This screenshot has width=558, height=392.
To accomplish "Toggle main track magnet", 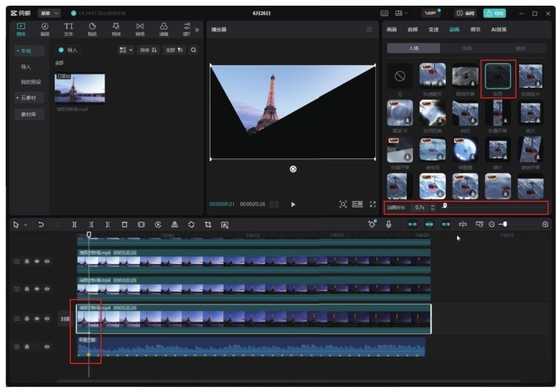I will [x=412, y=224].
